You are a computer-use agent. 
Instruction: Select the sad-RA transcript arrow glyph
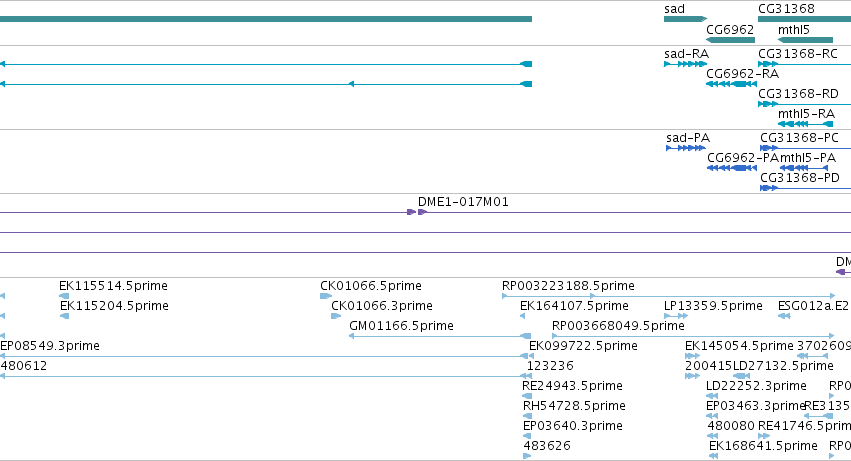(685, 64)
